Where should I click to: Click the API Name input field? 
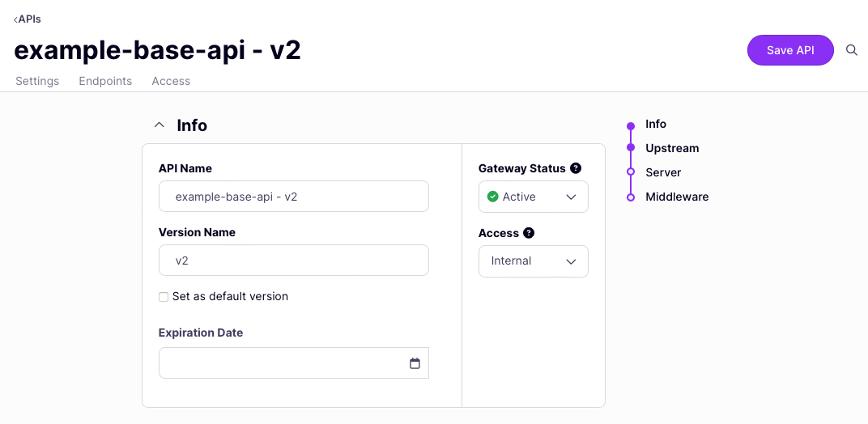point(294,196)
